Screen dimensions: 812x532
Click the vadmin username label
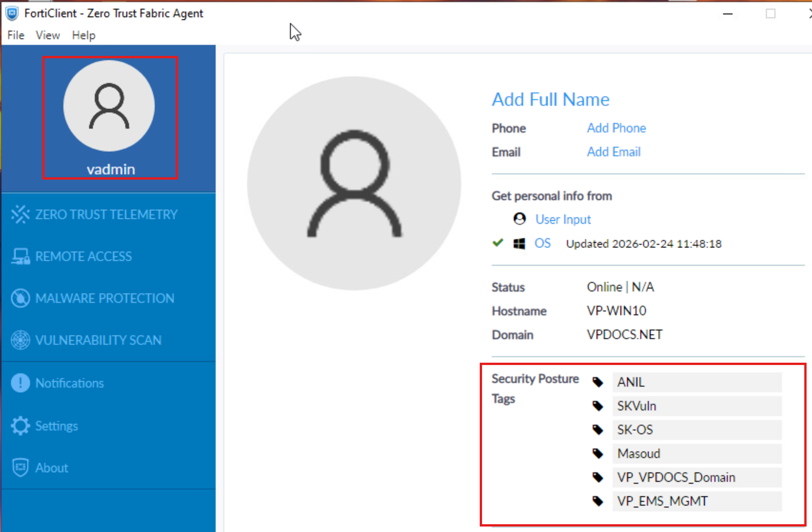[x=111, y=169]
